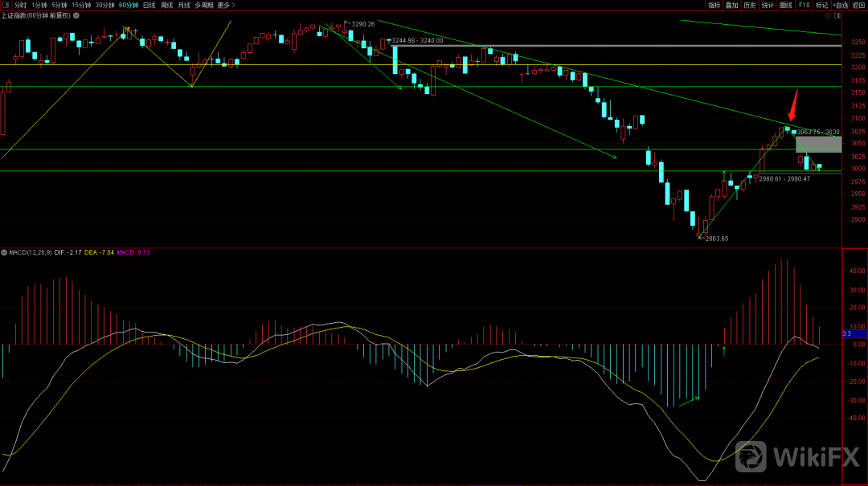Viewport: 868px width, 486px height.
Task: Switch to the 分时 intraday view
Action: pyautogui.click(x=21, y=5)
